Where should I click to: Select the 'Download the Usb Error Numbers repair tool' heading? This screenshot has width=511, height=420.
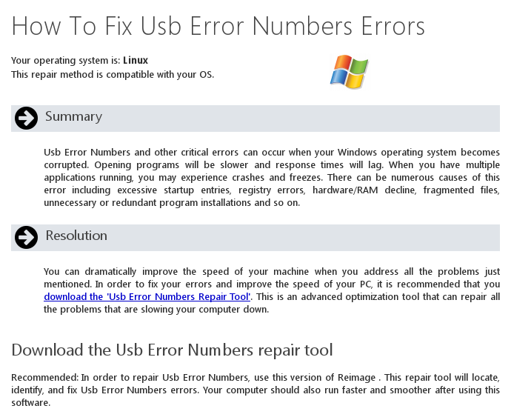click(x=172, y=350)
